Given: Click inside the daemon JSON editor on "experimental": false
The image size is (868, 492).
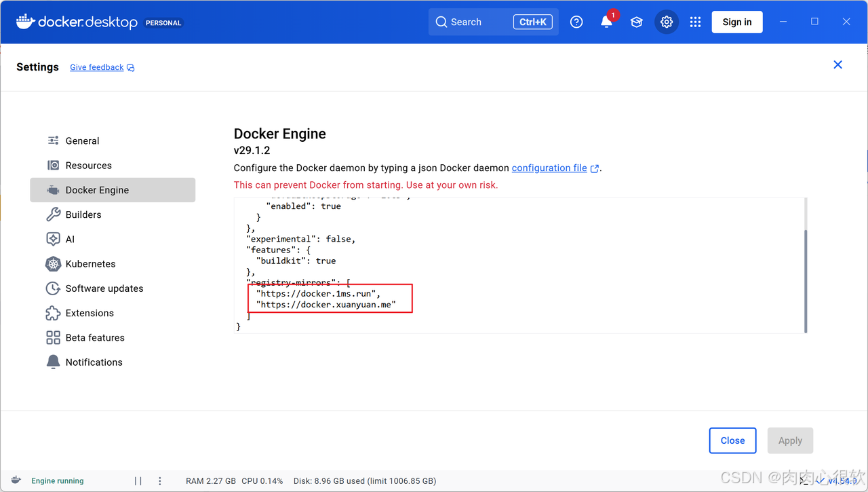Looking at the screenshot, I should [x=300, y=239].
